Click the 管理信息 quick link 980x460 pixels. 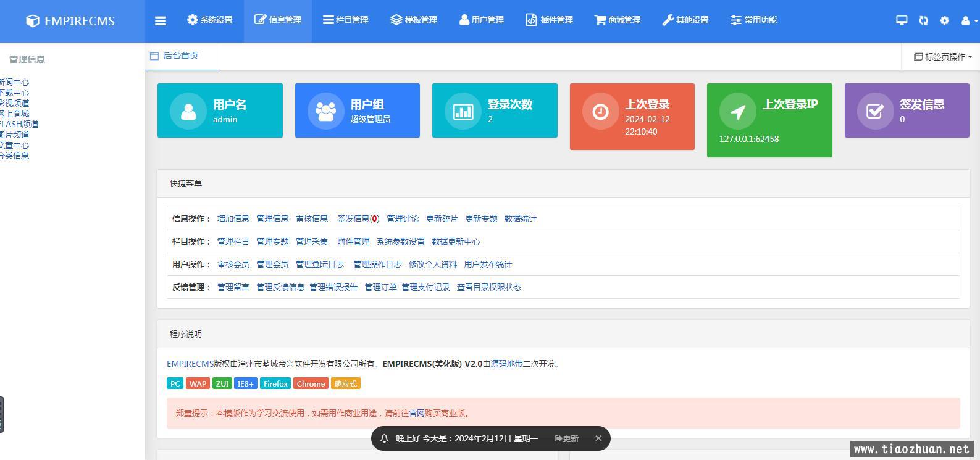click(x=272, y=219)
